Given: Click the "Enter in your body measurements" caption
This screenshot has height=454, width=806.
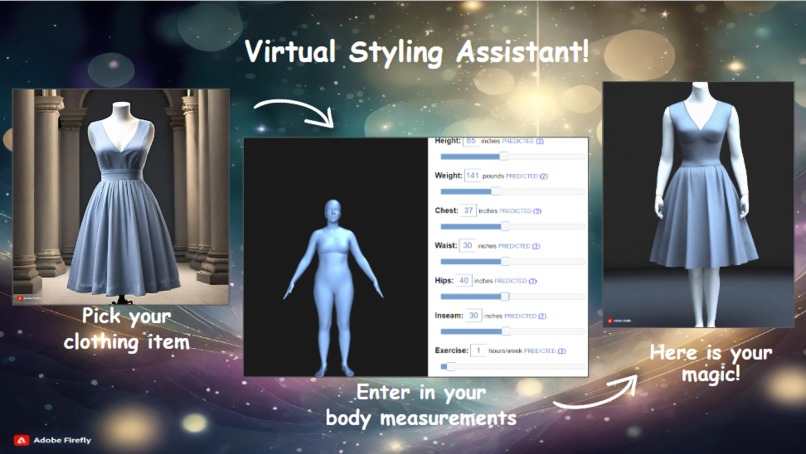Looking at the screenshot, I should point(421,406).
